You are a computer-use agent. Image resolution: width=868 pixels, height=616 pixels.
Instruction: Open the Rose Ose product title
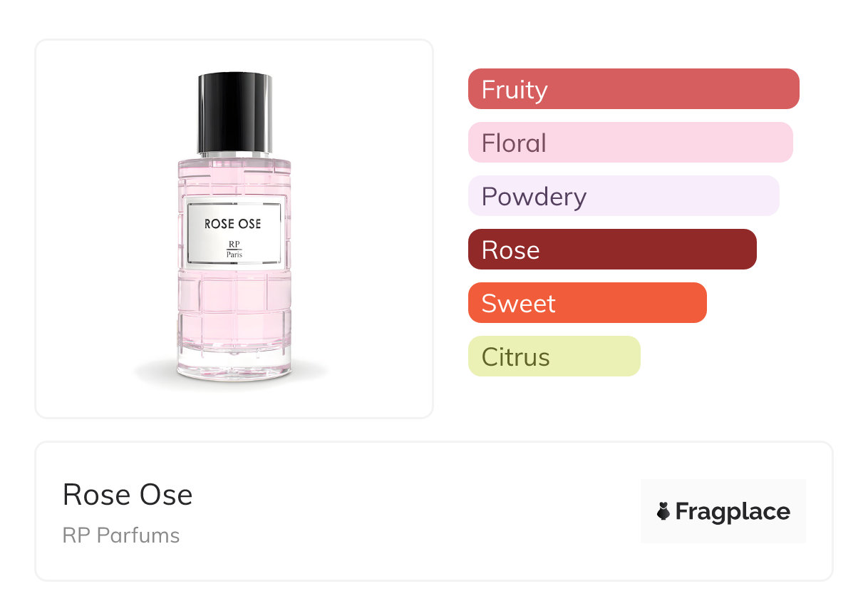pos(128,495)
